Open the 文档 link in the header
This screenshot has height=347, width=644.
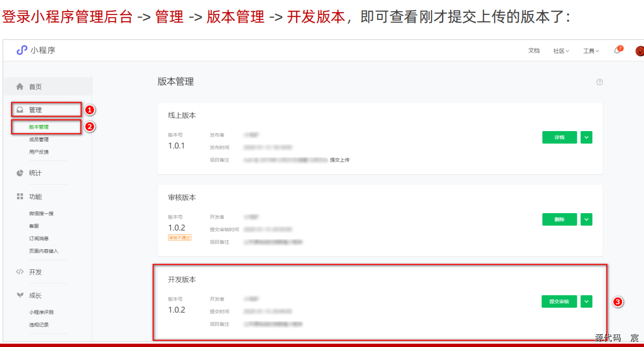tap(534, 51)
